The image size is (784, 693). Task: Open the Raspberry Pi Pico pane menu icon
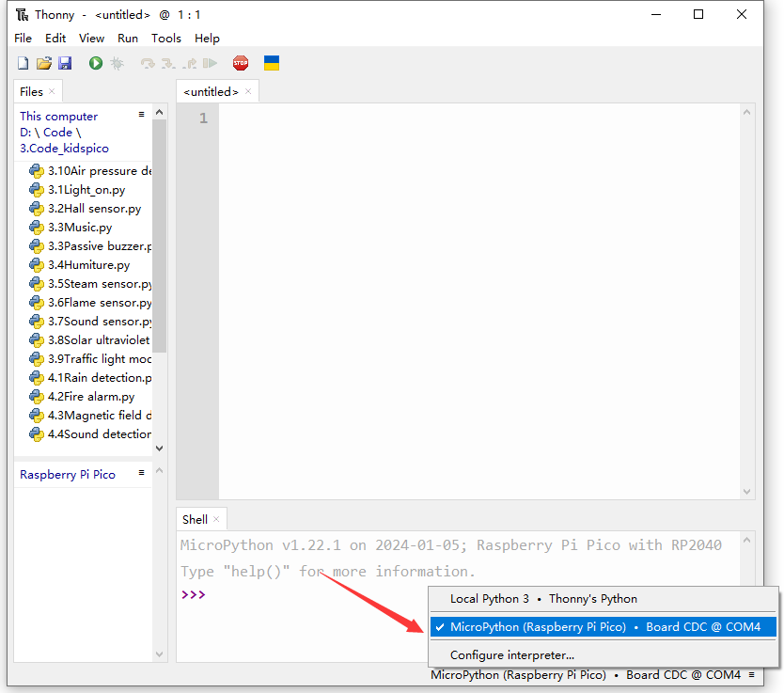[142, 472]
